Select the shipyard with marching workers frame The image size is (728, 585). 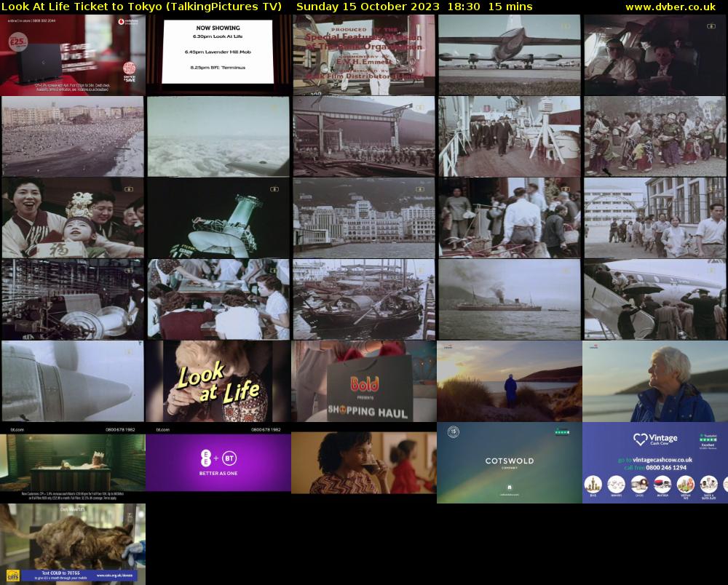point(364,136)
